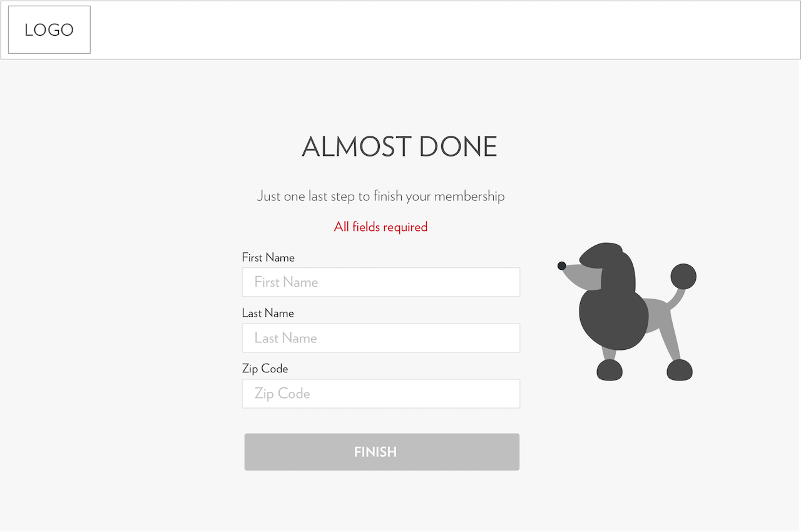
Task: Click the poodle's round tail pom-pom
Action: click(x=683, y=276)
